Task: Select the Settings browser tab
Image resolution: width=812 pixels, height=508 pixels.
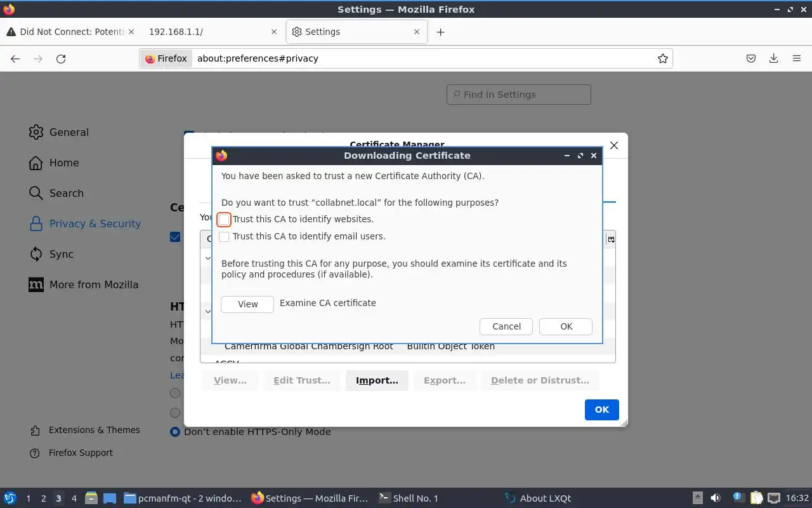Action: (x=356, y=32)
